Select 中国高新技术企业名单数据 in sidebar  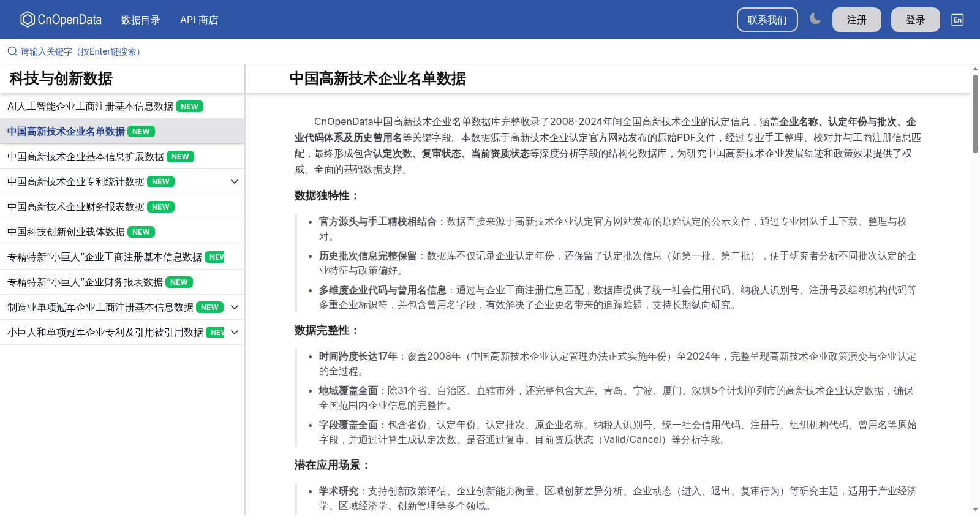[66, 131]
